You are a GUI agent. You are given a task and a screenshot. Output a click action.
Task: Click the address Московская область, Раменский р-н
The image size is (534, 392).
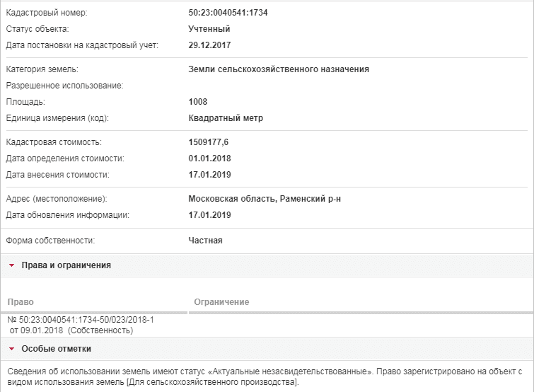click(265, 199)
